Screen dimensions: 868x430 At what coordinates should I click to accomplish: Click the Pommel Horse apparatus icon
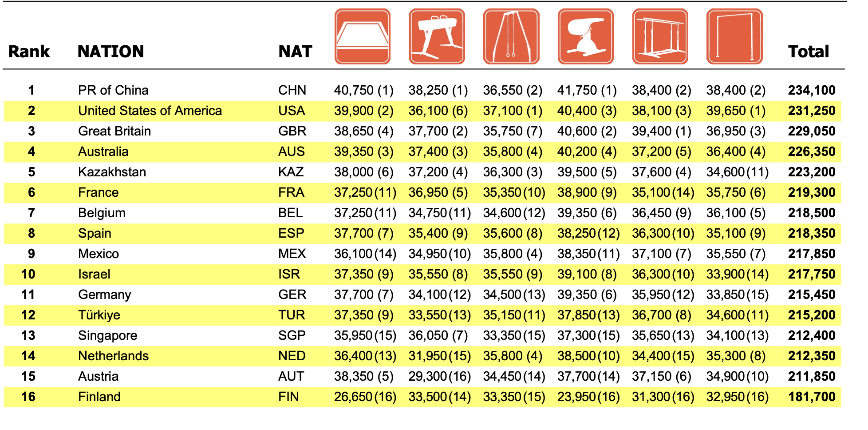[x=437, y=37]
